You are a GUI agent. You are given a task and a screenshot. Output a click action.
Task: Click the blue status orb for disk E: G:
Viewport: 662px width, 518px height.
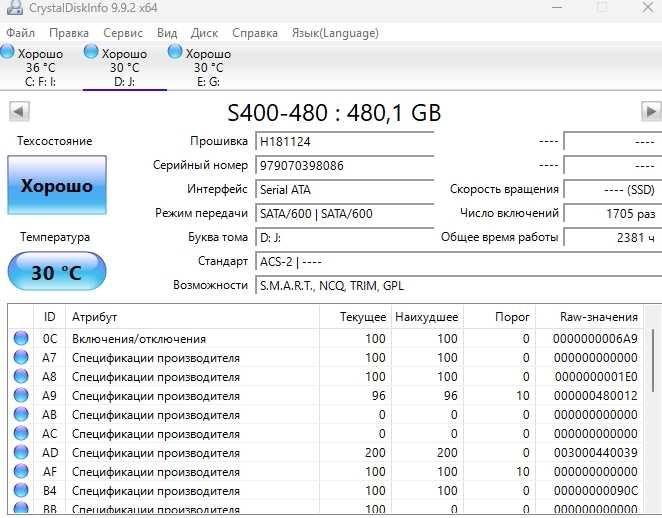[175, 52]
